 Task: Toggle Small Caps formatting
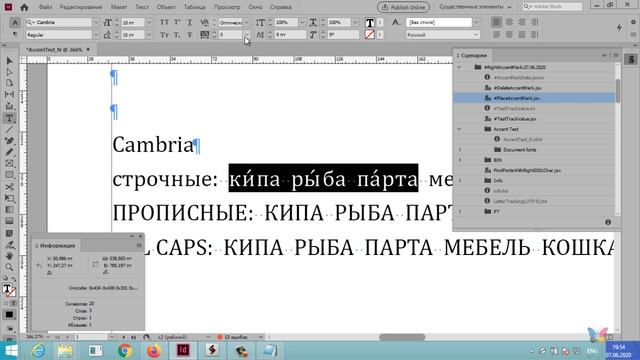point(164,35)
